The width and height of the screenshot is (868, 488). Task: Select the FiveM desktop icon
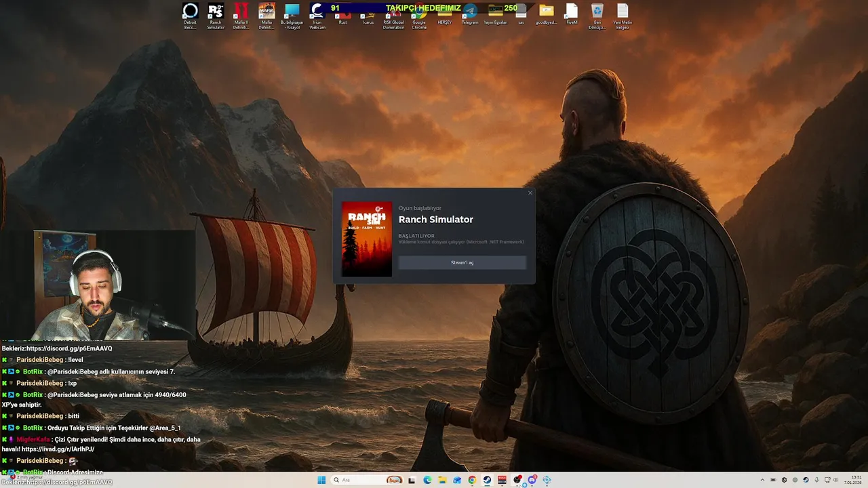pos(572,15)
